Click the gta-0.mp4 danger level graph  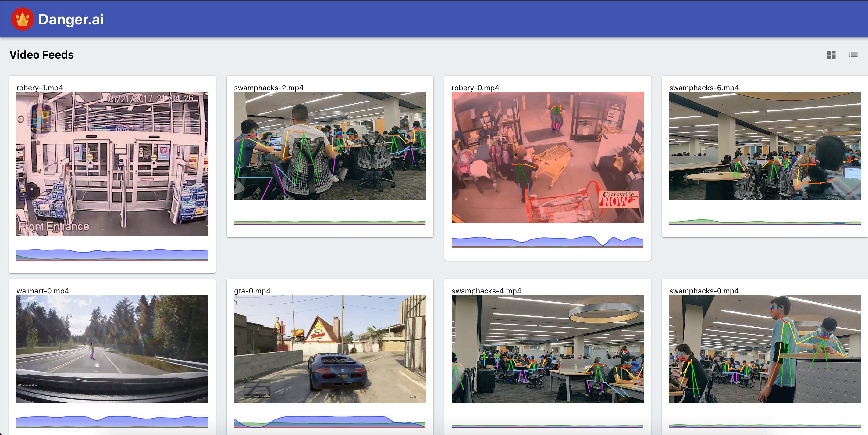[x=329, y=422]
